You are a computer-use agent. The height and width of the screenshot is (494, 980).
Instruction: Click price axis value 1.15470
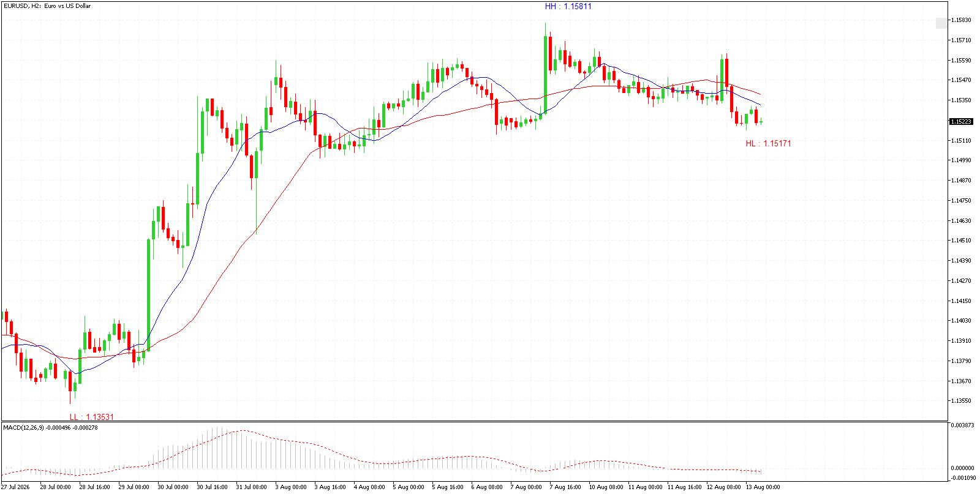[961, 80]
